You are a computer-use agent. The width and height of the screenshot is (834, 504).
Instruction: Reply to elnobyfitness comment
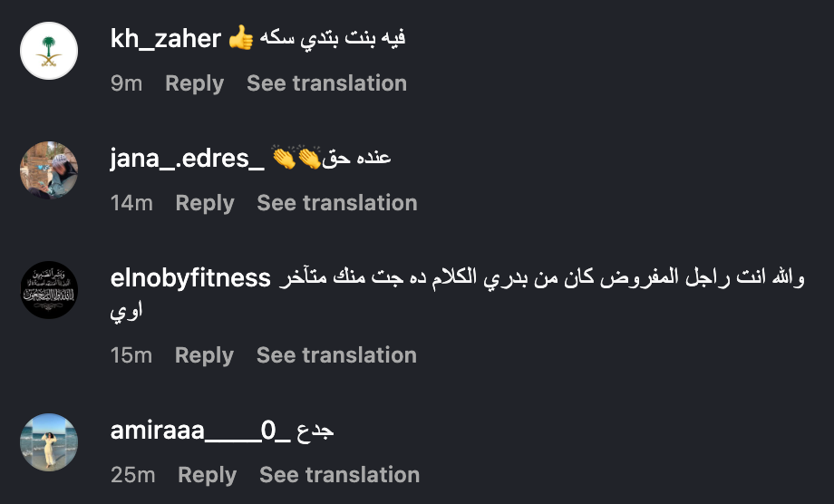click(204, 355)
